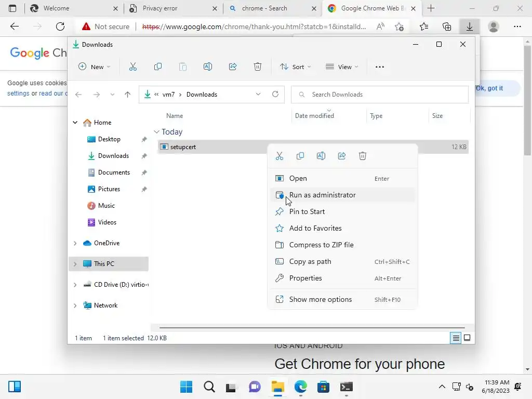Reload the page in Edge
The image size is (532, 399).
pyautogui.click(x=60, y=26)
